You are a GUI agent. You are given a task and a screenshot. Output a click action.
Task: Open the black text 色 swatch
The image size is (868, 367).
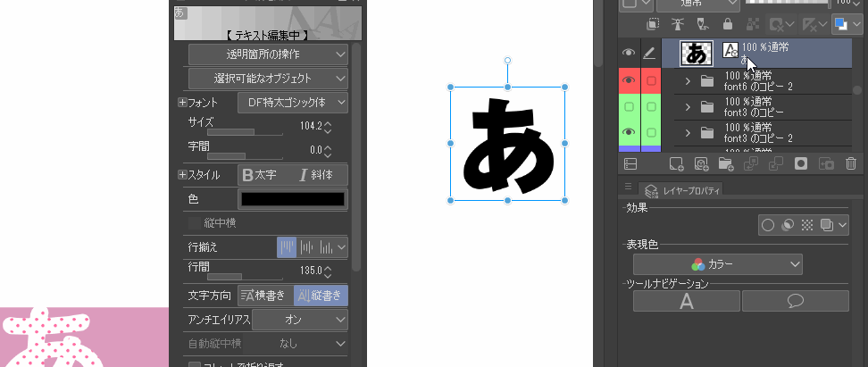[293, 199]
